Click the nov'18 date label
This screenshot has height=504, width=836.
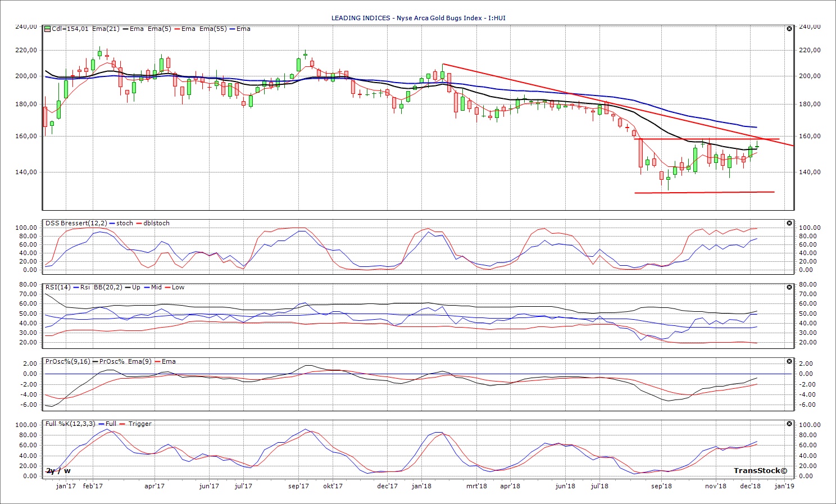coord(716,486)
